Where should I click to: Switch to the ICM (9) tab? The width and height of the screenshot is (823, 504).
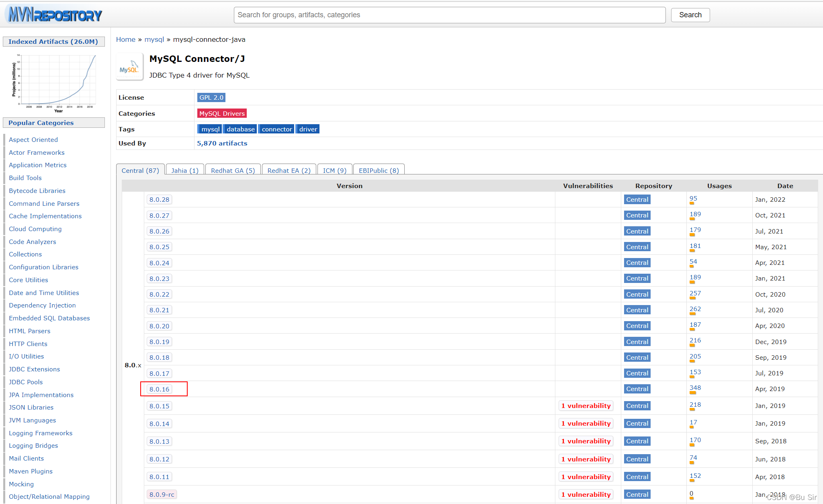[335, 170]
